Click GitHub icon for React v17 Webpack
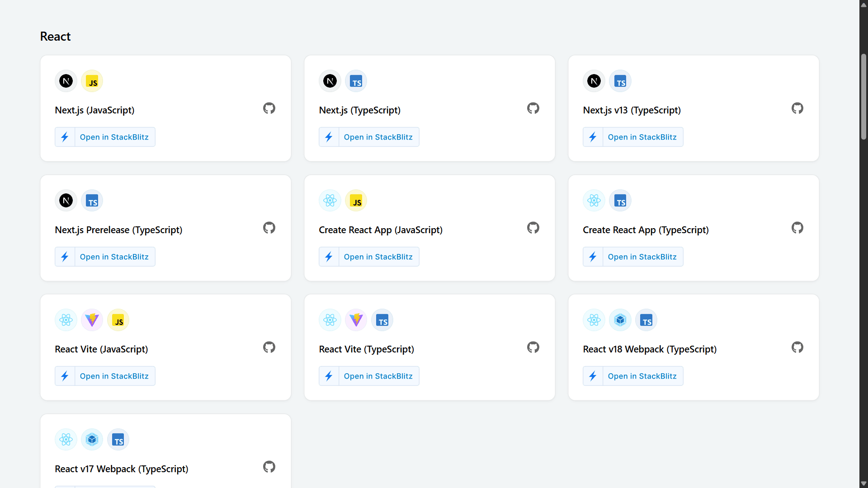Screen dimensions: 868x488 [x=269, y=467]
